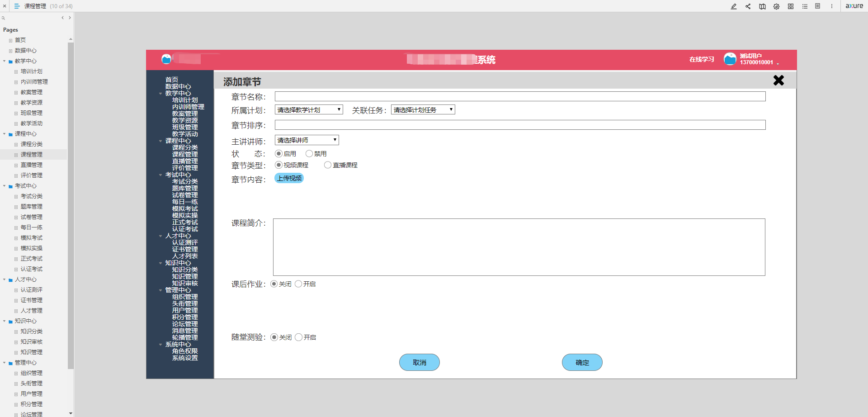Image resolution: width=868 pixels, height=417 pixels.
Task: Click the 测试用户 avatar icon
Action: (730, 59)
